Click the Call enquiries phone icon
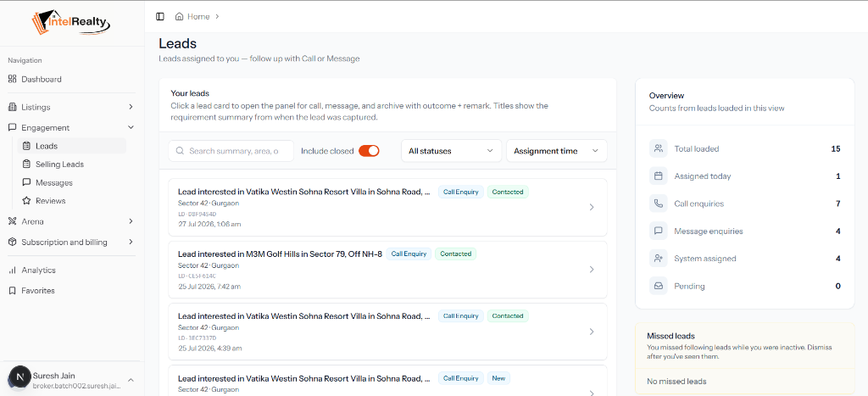 coord(658,204)
